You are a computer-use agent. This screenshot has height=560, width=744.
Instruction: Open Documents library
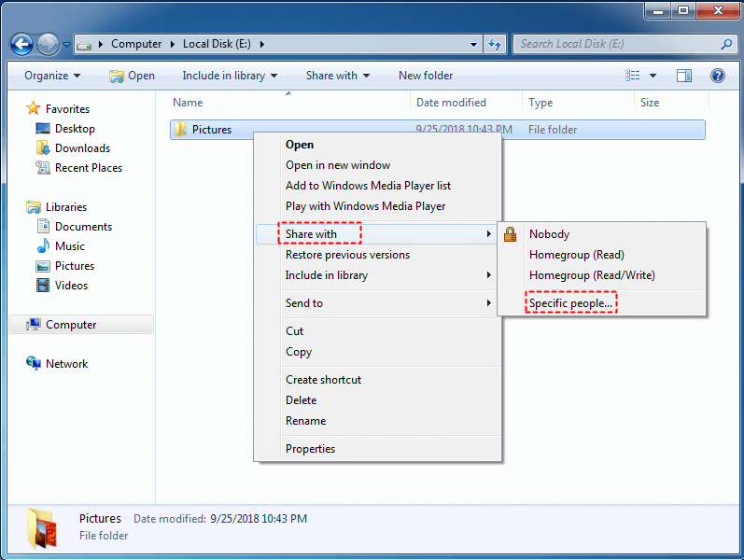coord(83,227)
